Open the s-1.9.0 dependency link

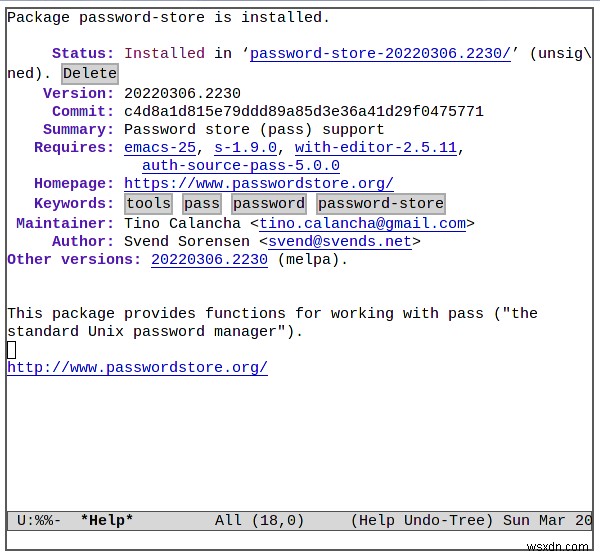point(245,147)
